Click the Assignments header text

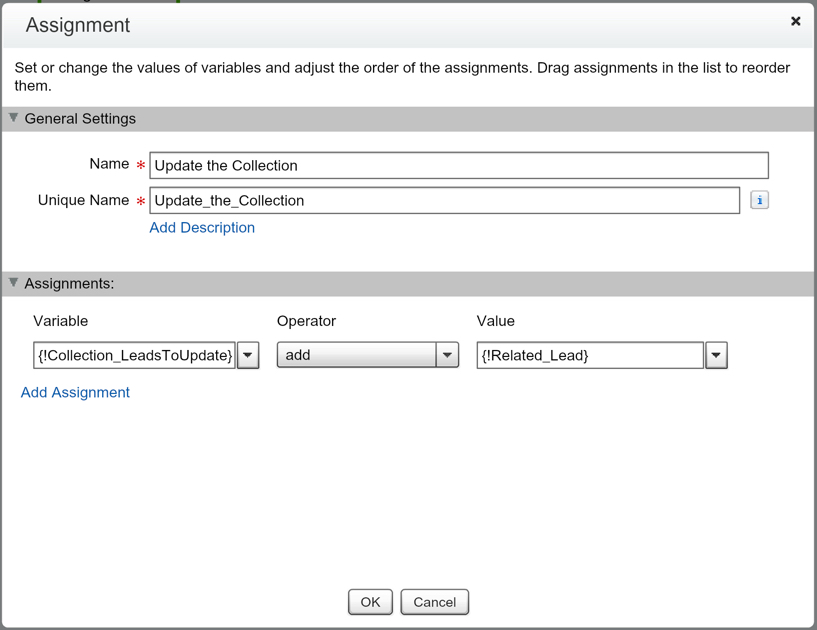pyautogui.click(x=69, y=283)
